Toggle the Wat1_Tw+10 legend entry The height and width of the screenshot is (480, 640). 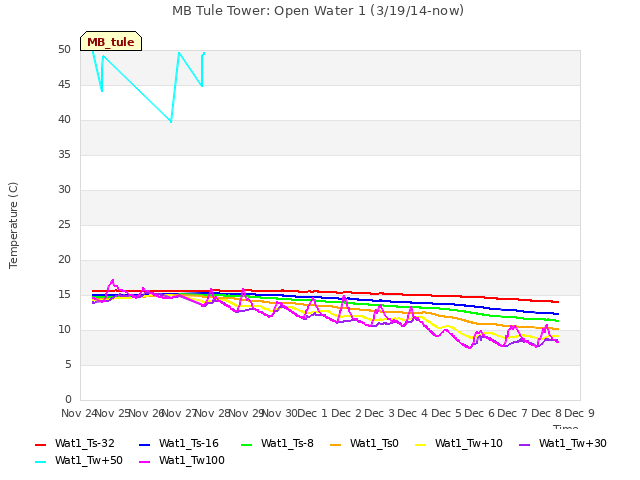458,444
